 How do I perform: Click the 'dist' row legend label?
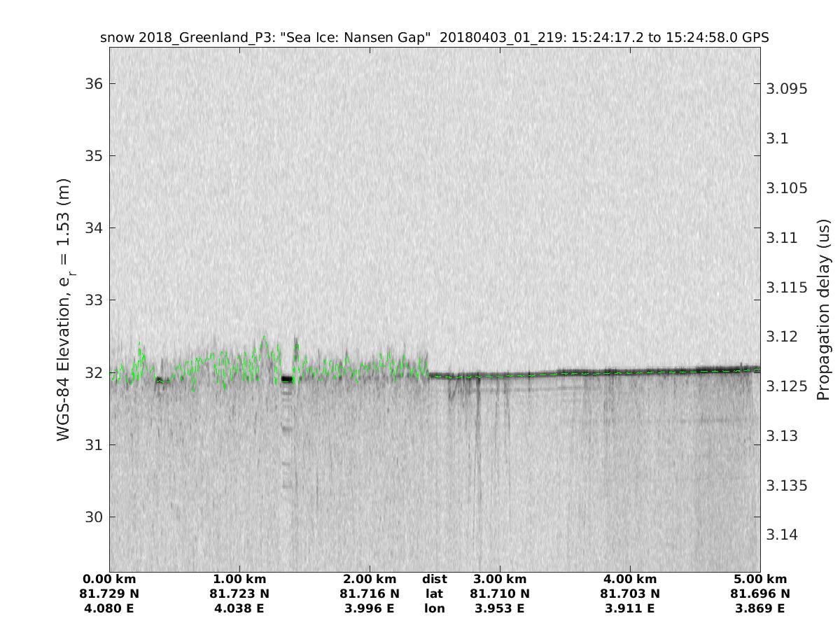[434, 579]
